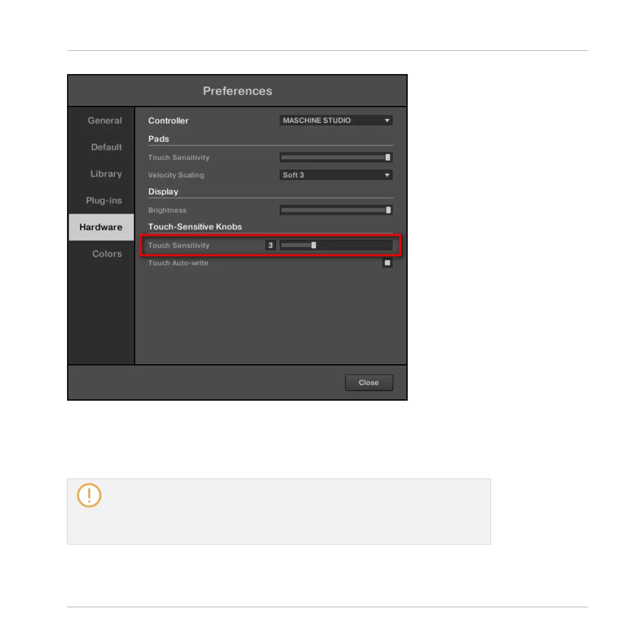Close the Preferences dialog
This screenshot has height=644, width=644.
tap(369, 382)
